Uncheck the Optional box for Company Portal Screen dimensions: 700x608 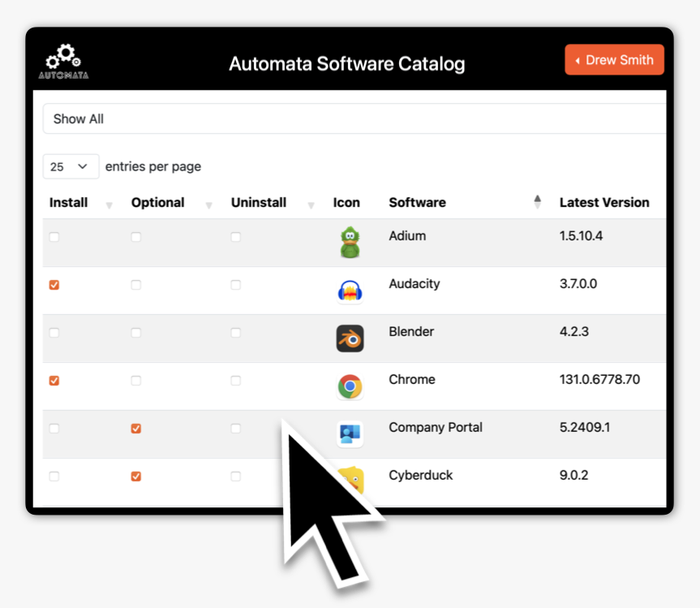coord(136,429)
